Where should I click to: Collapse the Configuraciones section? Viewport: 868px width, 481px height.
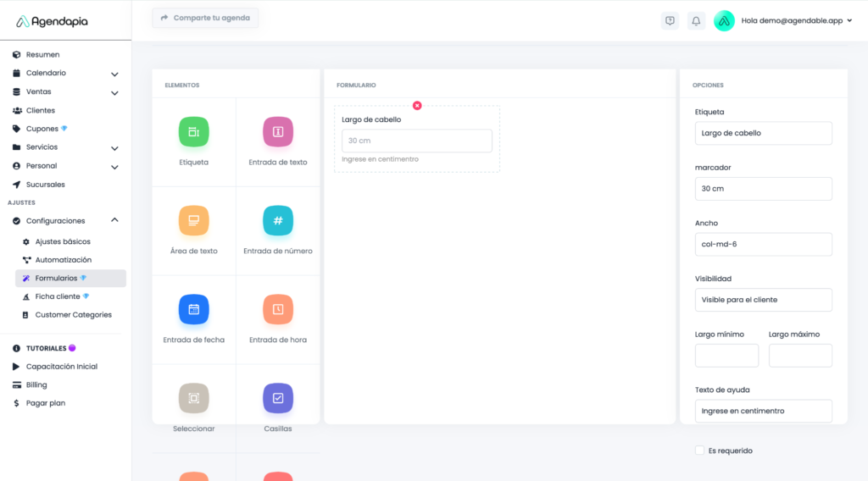click(x=114, y=220)
